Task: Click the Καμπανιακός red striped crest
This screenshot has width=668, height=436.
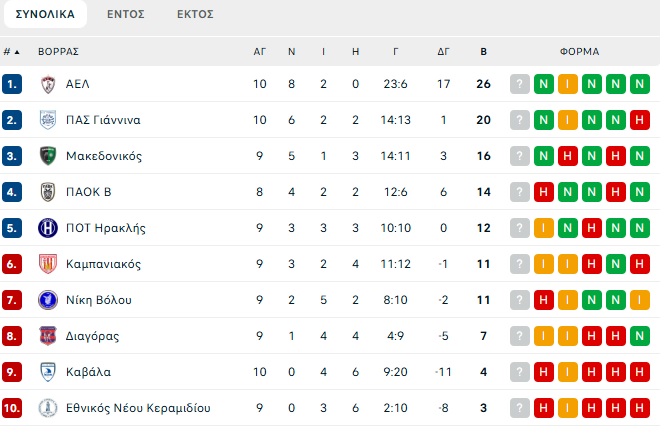Action: coord(48,264)
